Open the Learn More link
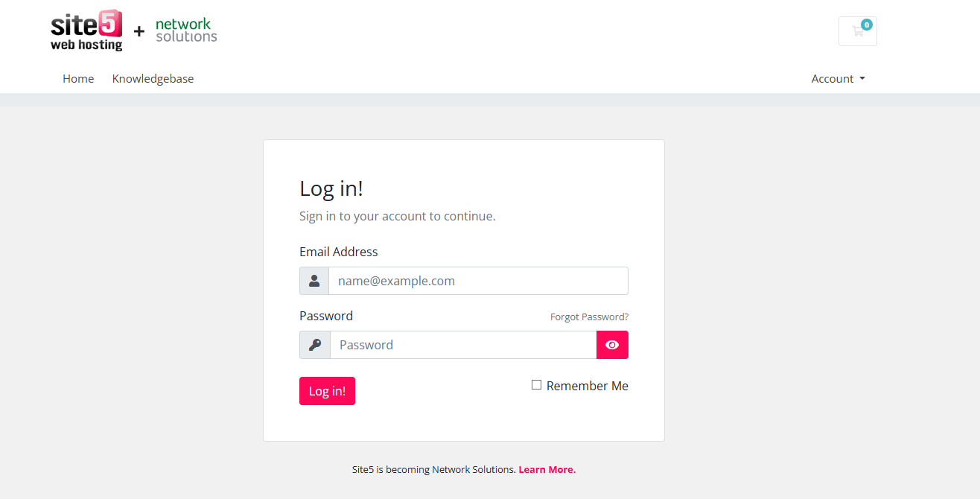The height and width of the screenshot is (499, 980). (x=547, y=469)
